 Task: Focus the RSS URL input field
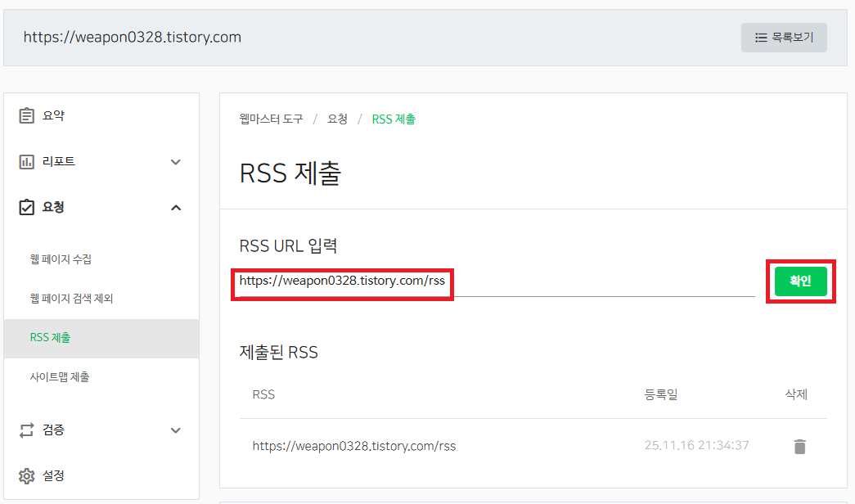tap(497, 281)
